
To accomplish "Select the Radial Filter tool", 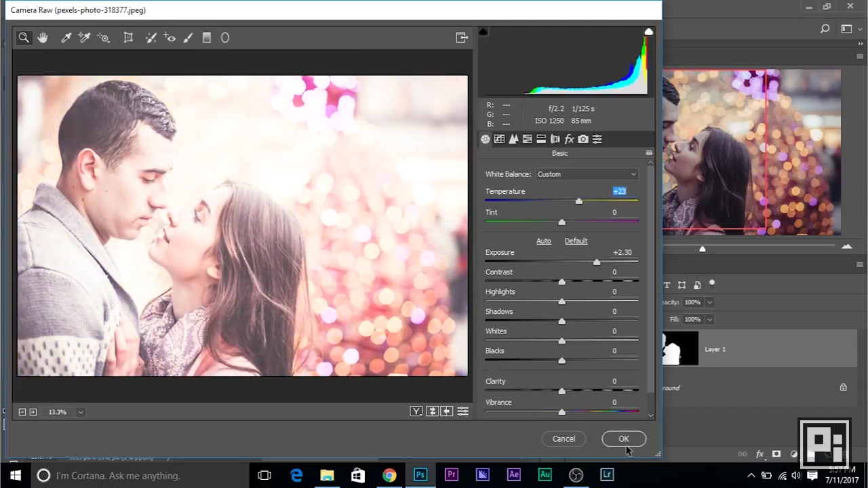I will [225, 38].
